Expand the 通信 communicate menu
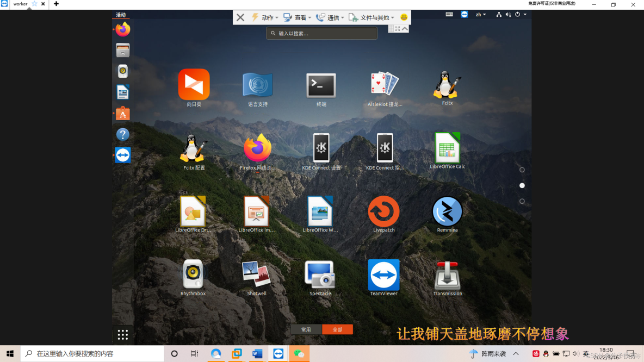 [330, 17]
